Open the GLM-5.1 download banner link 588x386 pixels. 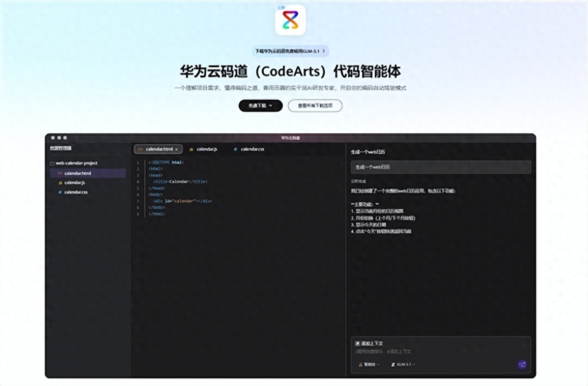tap(290, 51)
